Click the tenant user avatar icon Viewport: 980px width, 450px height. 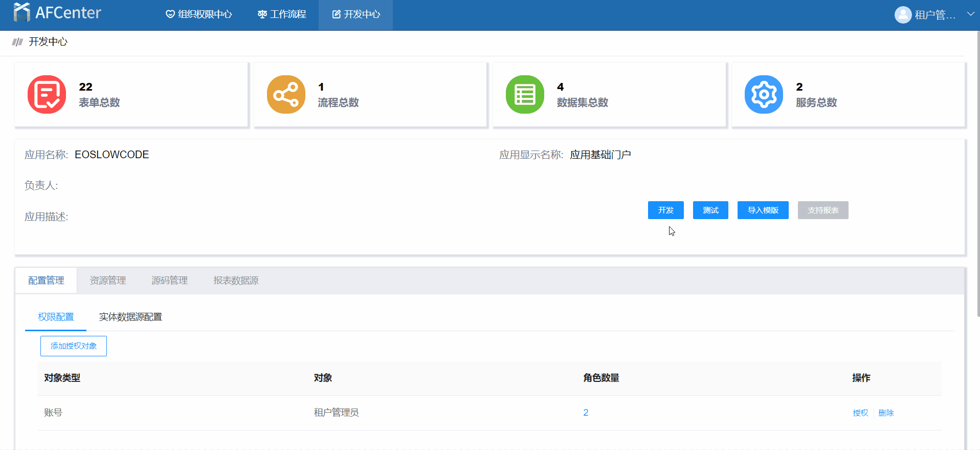(903, 15)
